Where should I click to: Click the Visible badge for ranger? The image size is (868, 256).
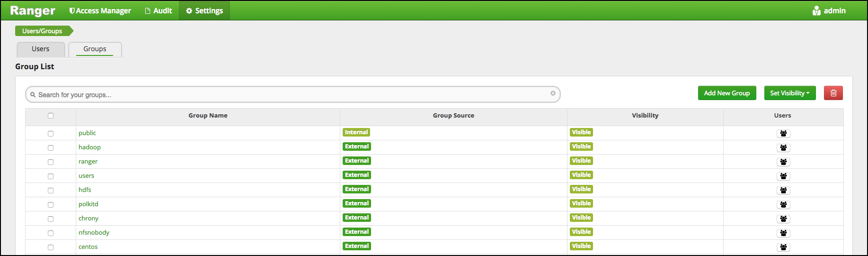(581, 161)
